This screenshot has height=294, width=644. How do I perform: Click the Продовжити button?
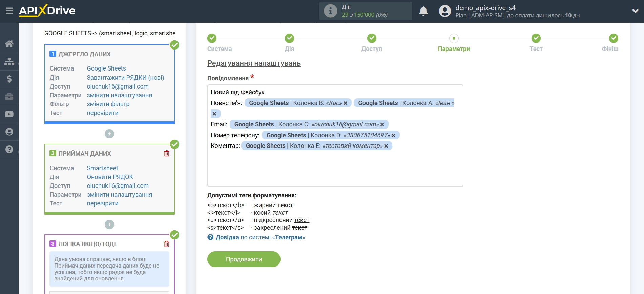[244, 259]
